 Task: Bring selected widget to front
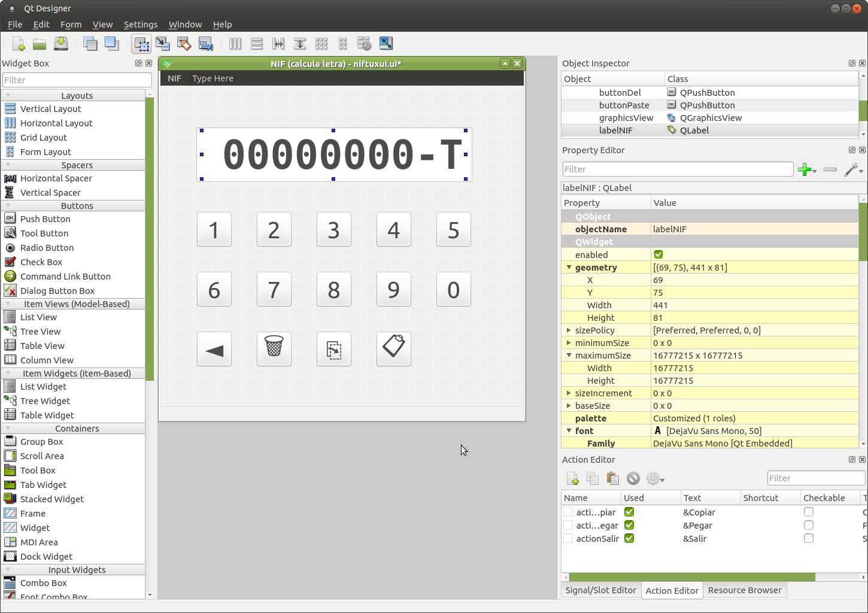(x=111, y=44)
